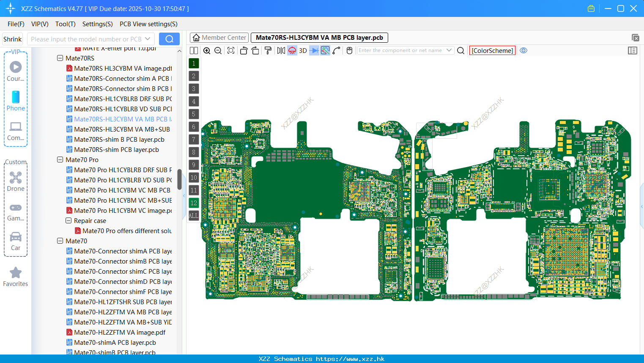This screenshot has width=644, height=363.
Task: Click the XZZ Schematics logo icon
Action: coord(11,8)
